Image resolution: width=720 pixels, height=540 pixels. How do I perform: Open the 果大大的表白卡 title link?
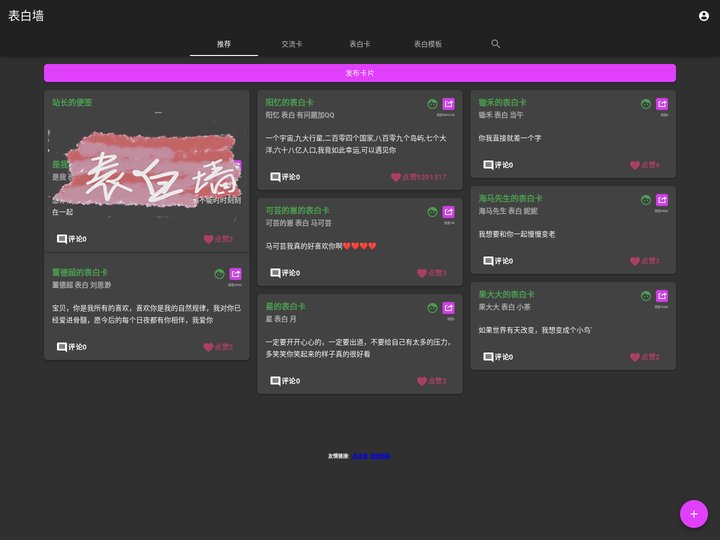[506, 294]
